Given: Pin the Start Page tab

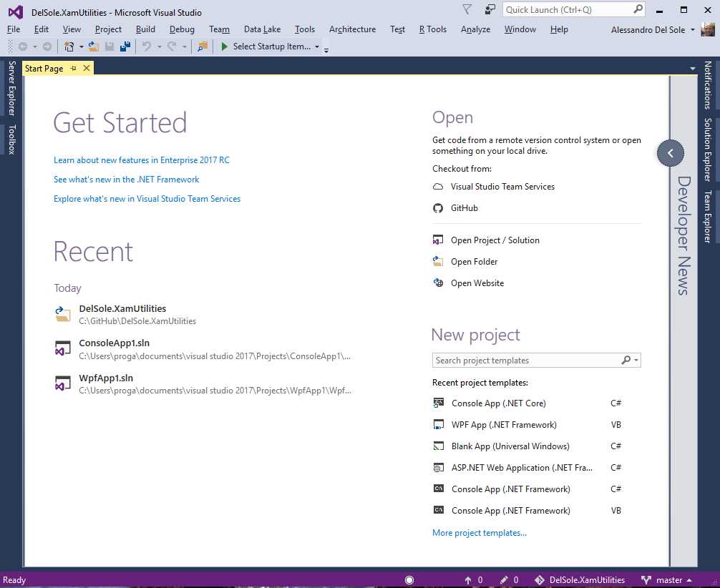Looking at the screenshot, I should coord(74,69).
